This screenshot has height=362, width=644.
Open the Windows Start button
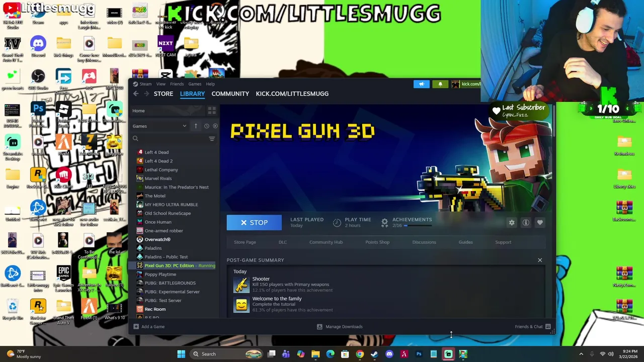(x=181, y=354)
